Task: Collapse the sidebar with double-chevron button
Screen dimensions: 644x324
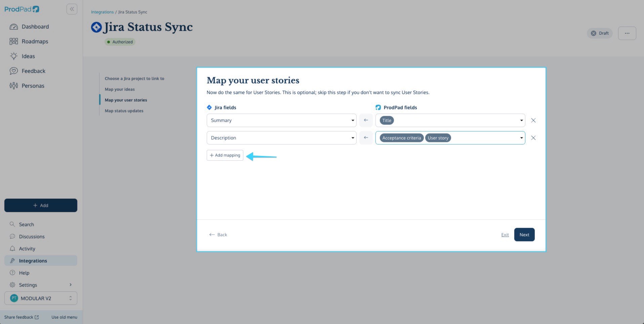Action: coord(72,9)
